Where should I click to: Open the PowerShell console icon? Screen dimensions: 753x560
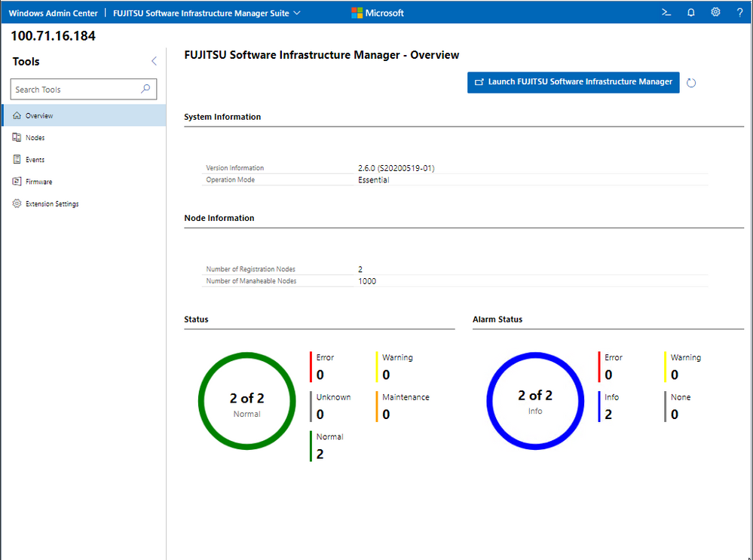[666, 13]
